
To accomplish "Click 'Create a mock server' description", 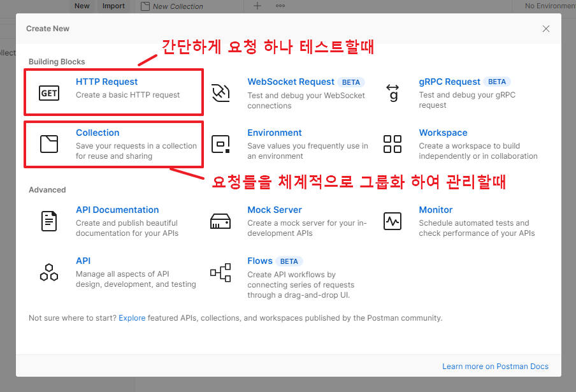I will (x=306, y=228).
